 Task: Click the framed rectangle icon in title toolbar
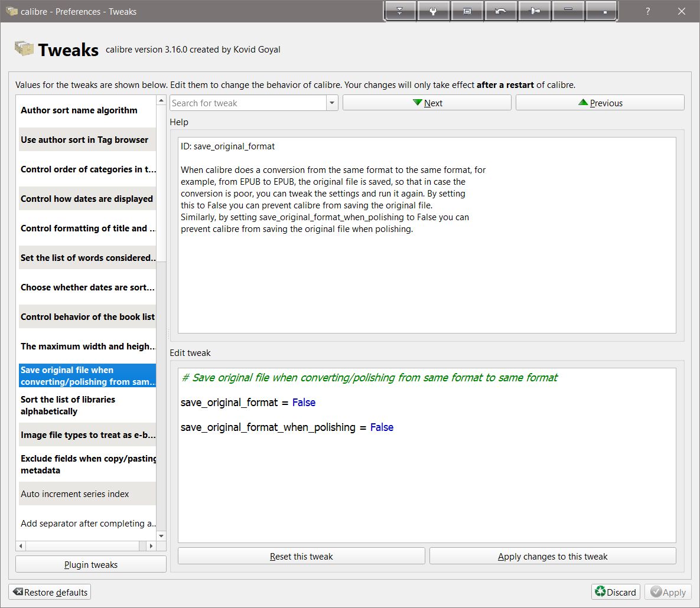tap(467, 11)
